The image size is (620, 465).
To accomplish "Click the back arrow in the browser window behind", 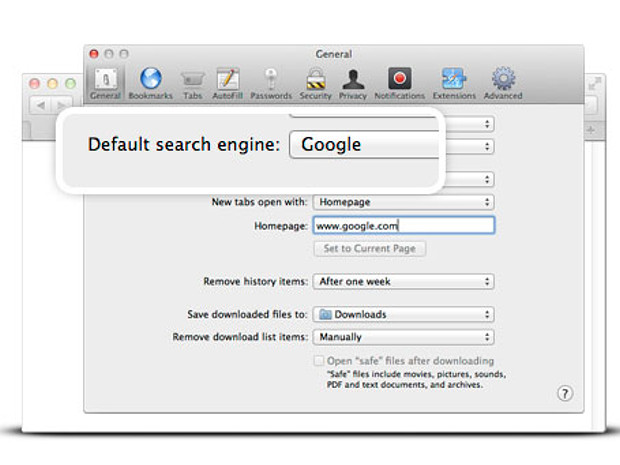I will pos(41,105).
